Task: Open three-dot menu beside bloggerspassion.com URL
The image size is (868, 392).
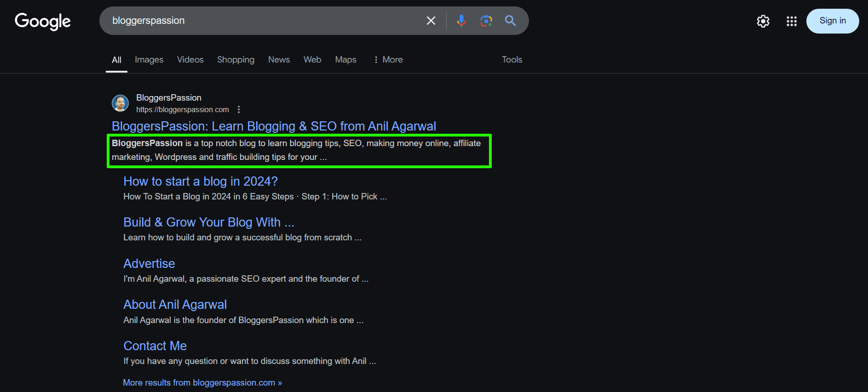Action: (239, 109)
